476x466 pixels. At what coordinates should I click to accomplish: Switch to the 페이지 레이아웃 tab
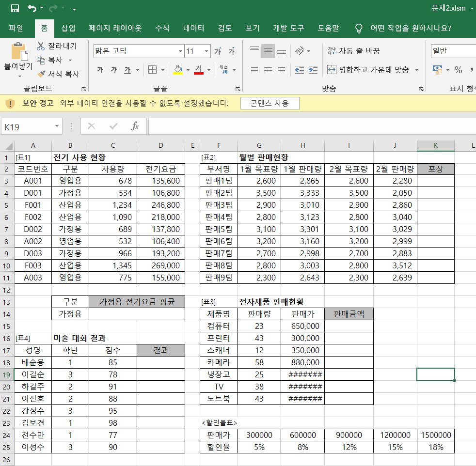[115, 28]
